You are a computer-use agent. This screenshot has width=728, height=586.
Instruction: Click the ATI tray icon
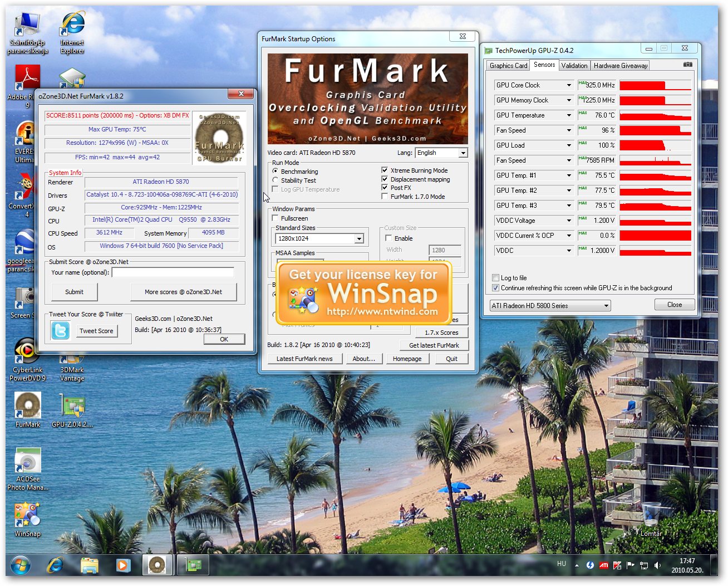[604, 565]
